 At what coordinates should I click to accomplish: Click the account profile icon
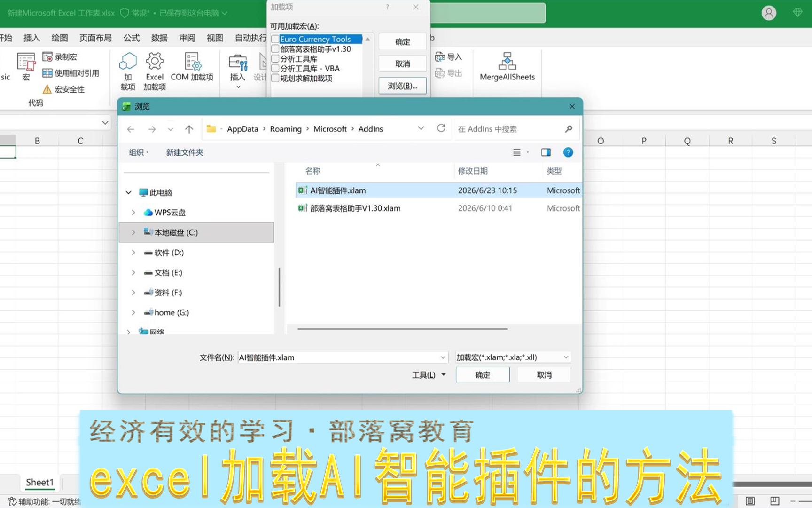tap(769, 13)
